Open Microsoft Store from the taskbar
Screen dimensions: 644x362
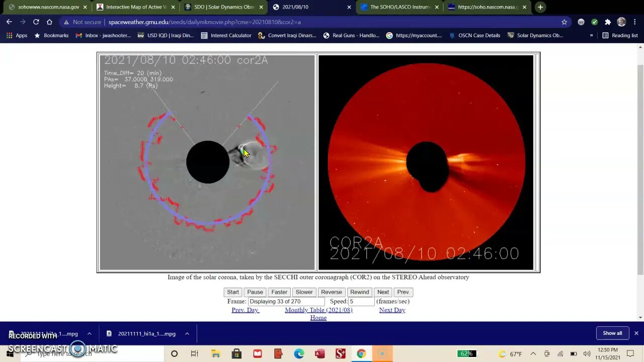pos(236,354)
